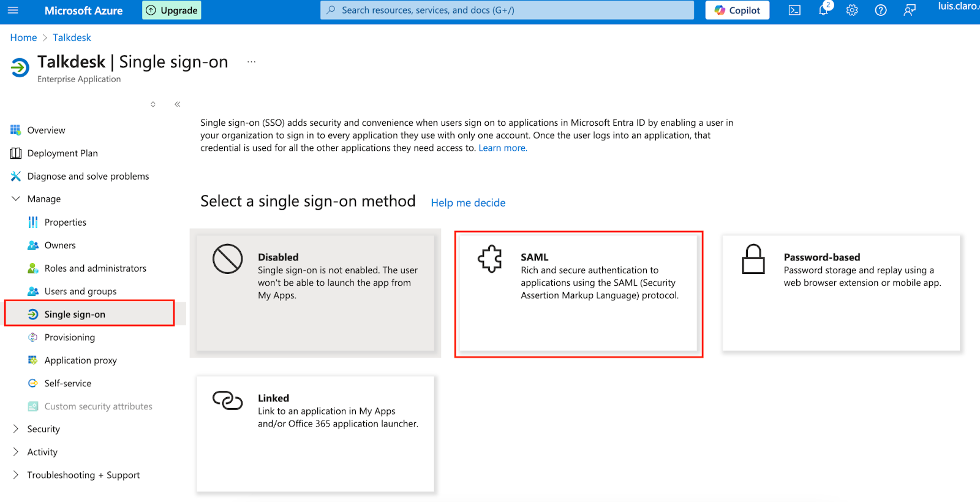The height and width of the screenshot is (502, 980).
Task: Click the Provisioning icon
Action: click(x=33, y=337)
